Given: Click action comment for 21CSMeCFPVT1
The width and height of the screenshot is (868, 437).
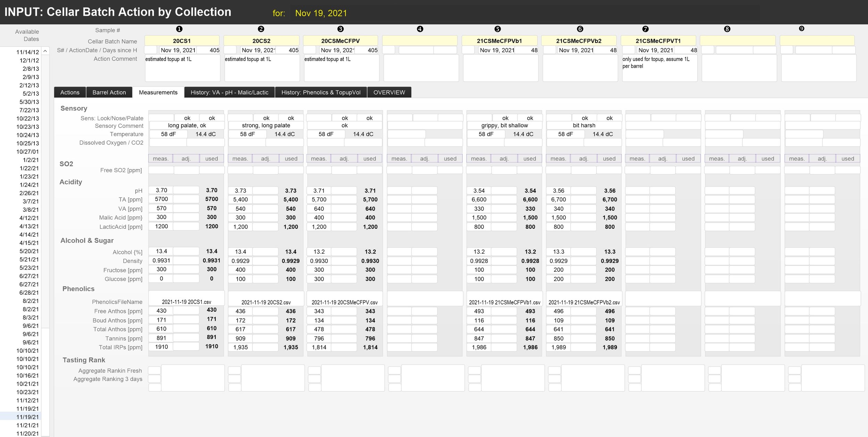Looking at the screenshot, I should tap(660, 68).
